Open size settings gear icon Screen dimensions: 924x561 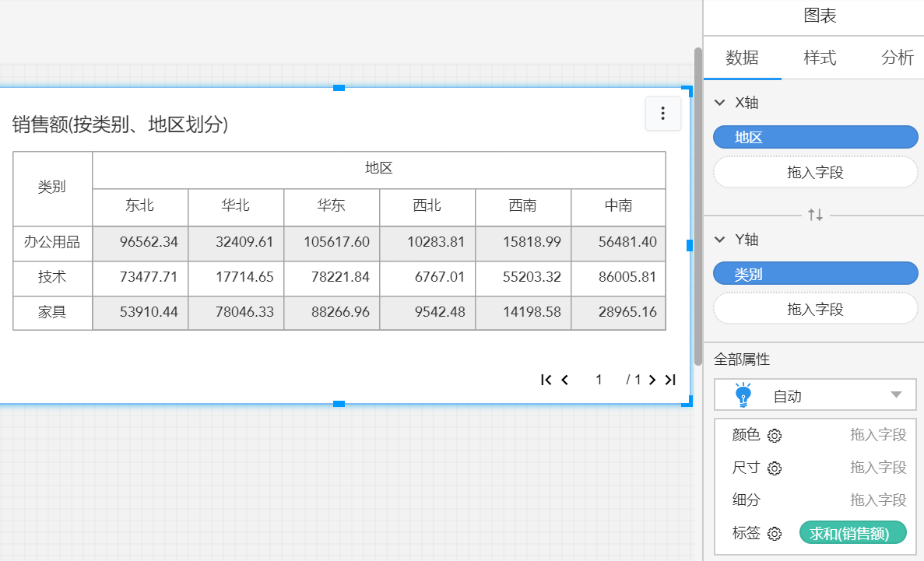[x=775, y=468]
